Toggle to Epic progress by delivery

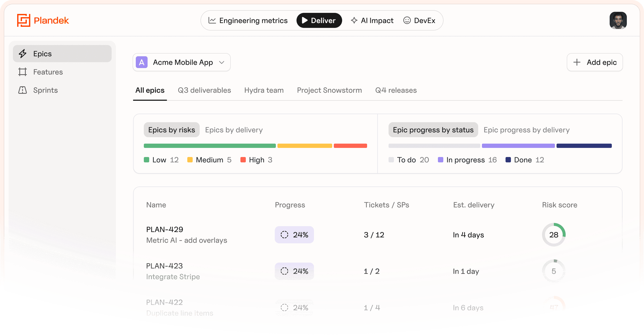pyautogui.click(x=526, y=130)
